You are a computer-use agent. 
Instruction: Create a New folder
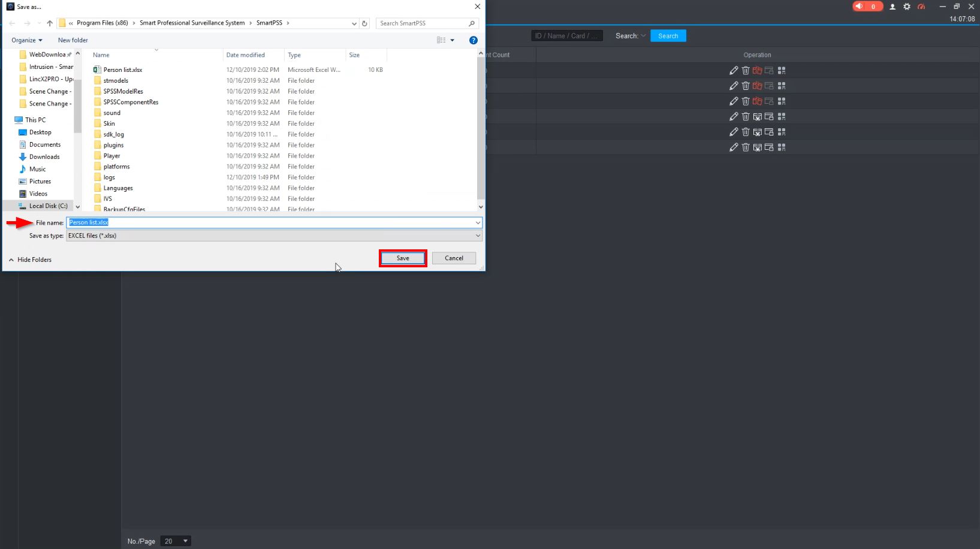(x=73, y=40)
